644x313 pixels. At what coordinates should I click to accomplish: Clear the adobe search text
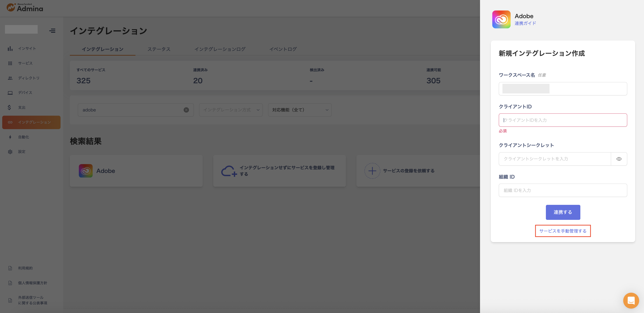point(186,110)
